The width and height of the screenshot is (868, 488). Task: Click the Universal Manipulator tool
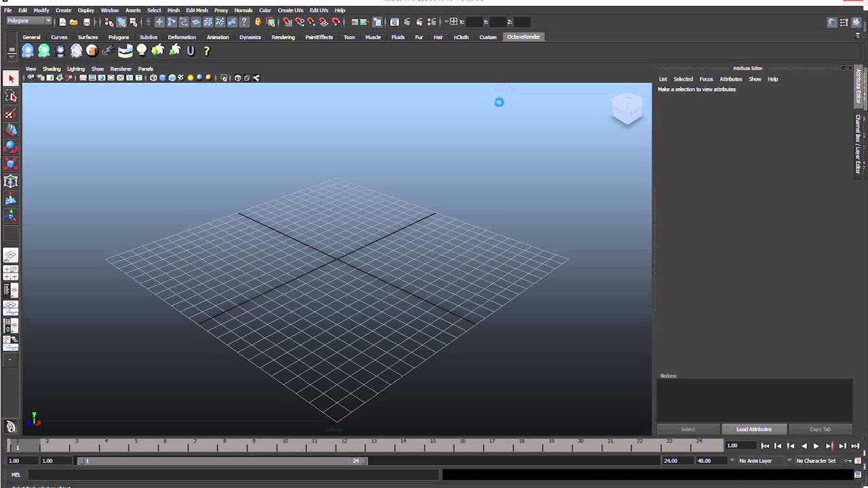coord(11,181)
